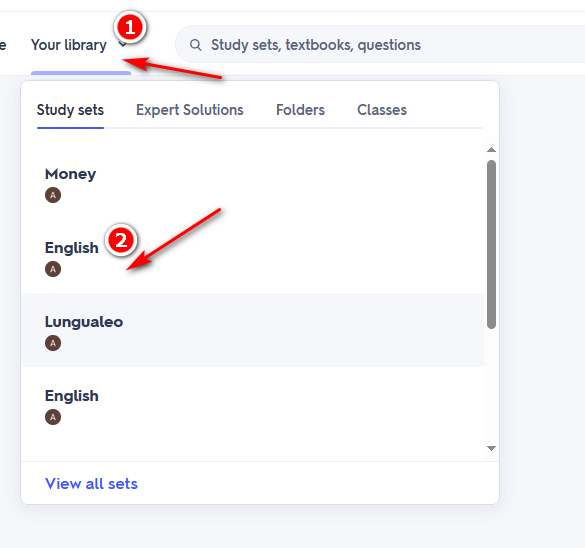Screen dimensions: 585x548
Task: Click the search magnifier icon
Action: click(x=195, y=45)
